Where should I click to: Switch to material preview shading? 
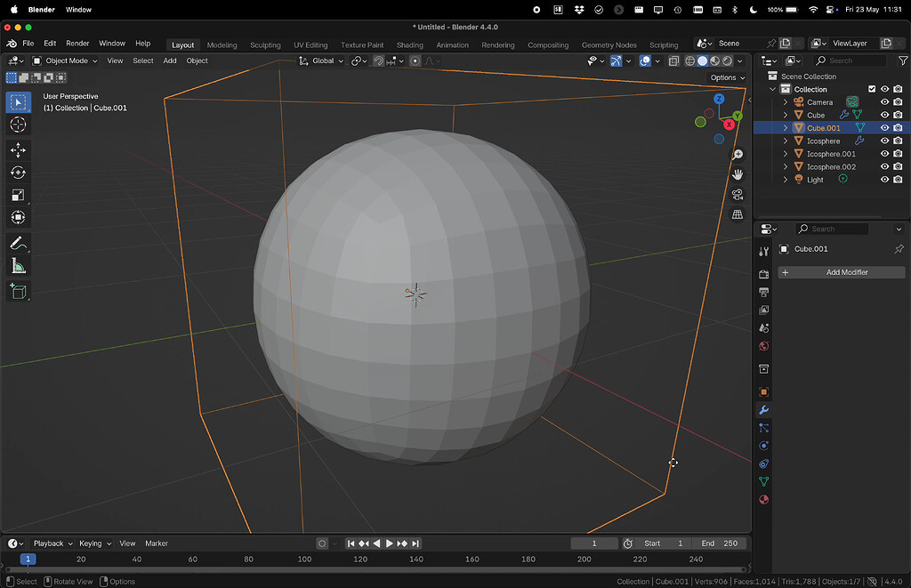tap(714, 61)
